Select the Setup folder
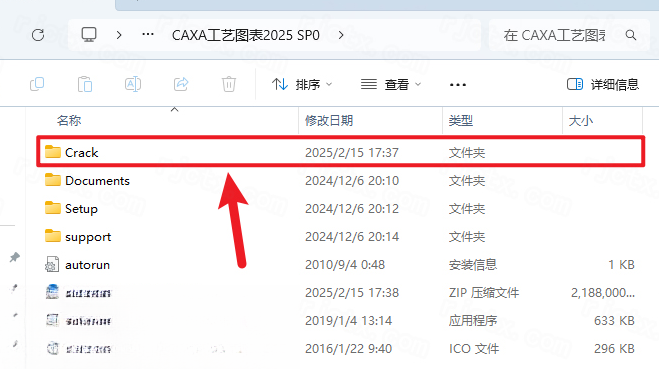This screenshot has height=369, width=659. [x=340, y=208]
